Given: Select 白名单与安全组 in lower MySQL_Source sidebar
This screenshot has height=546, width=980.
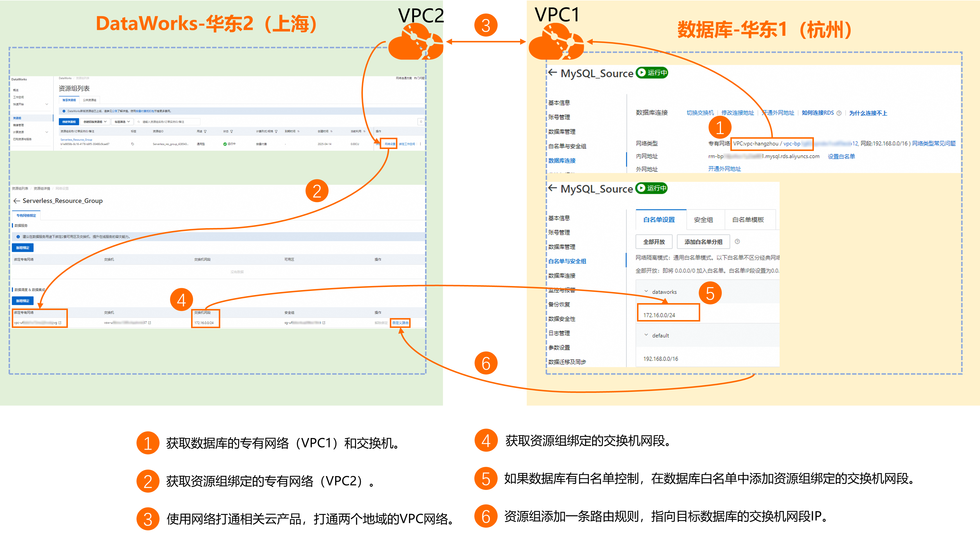Looking at the screenshot, I should (567, 261).
